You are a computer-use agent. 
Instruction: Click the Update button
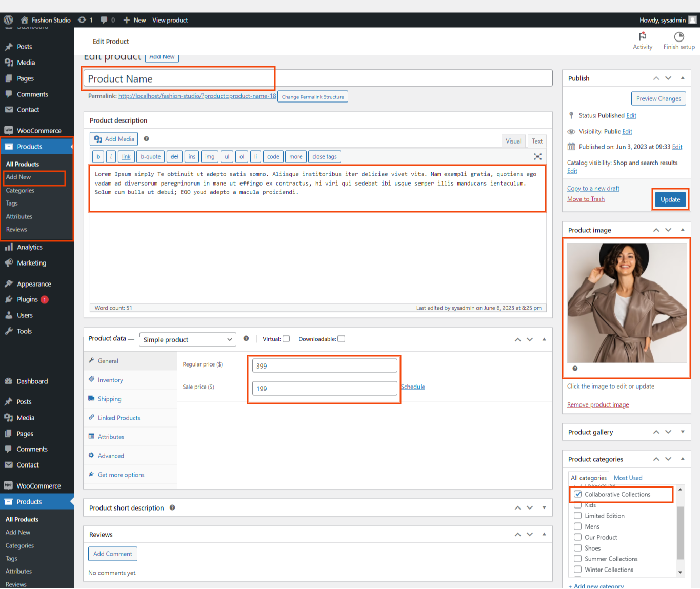click(670, 199)
